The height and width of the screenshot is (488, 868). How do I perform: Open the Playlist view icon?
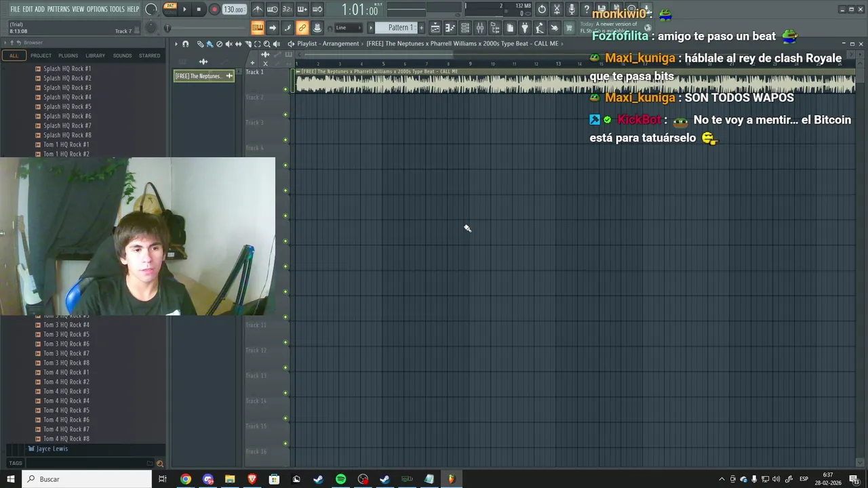435,28
